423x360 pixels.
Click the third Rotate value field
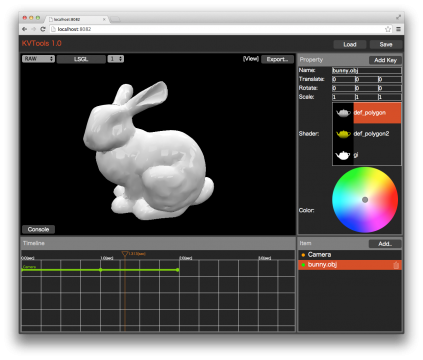click(x=390, y=88)
